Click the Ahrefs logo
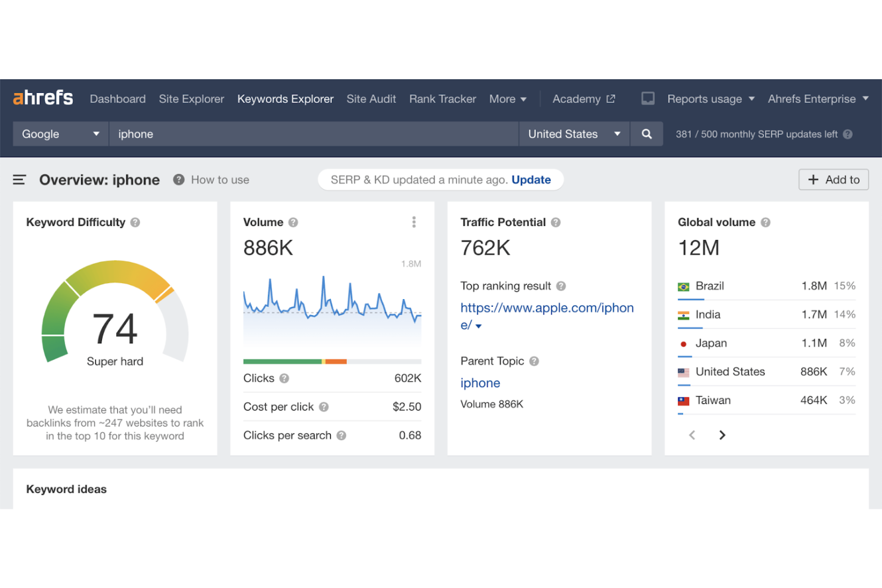This screenshot has height=588, width=882. pos(43,98)
